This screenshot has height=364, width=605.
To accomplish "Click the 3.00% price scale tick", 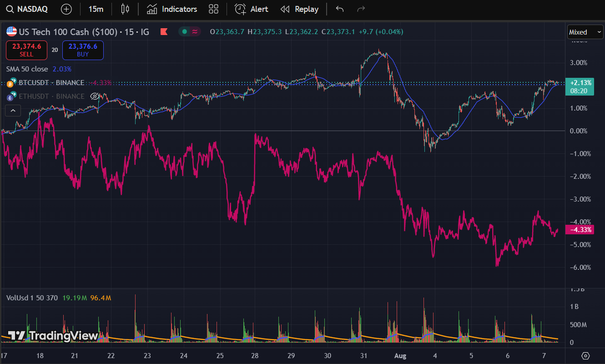I will [x=578, y=63].
